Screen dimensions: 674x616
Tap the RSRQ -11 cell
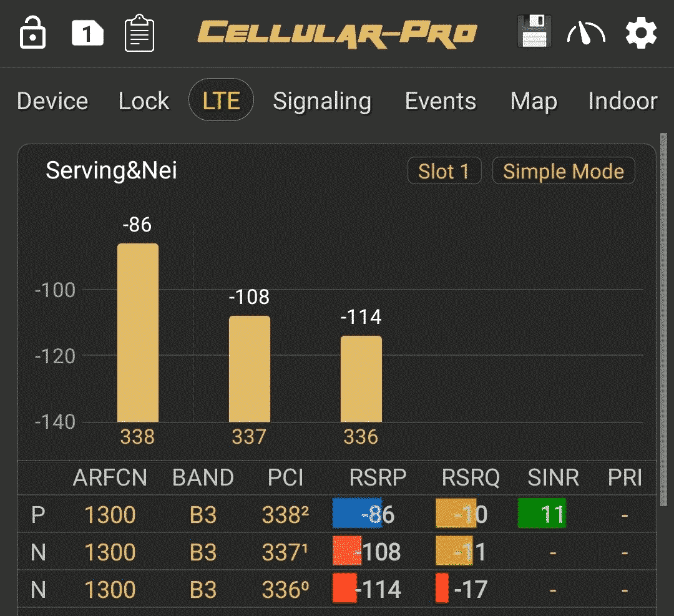[x=461, y=551]
